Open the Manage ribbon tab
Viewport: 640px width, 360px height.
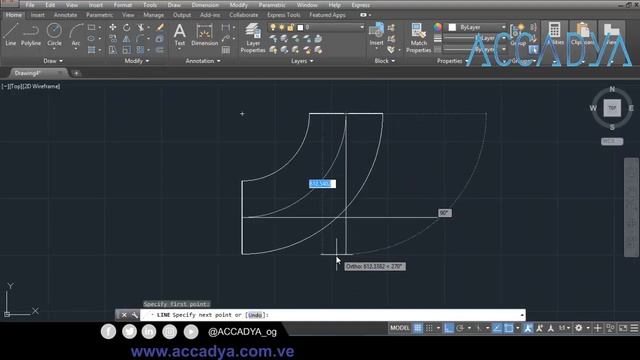pyautogui.click(x=153, y=15)
